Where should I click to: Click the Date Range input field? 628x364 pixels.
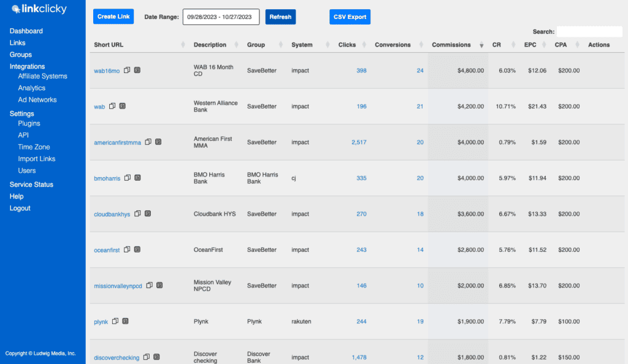pos(221,17)
